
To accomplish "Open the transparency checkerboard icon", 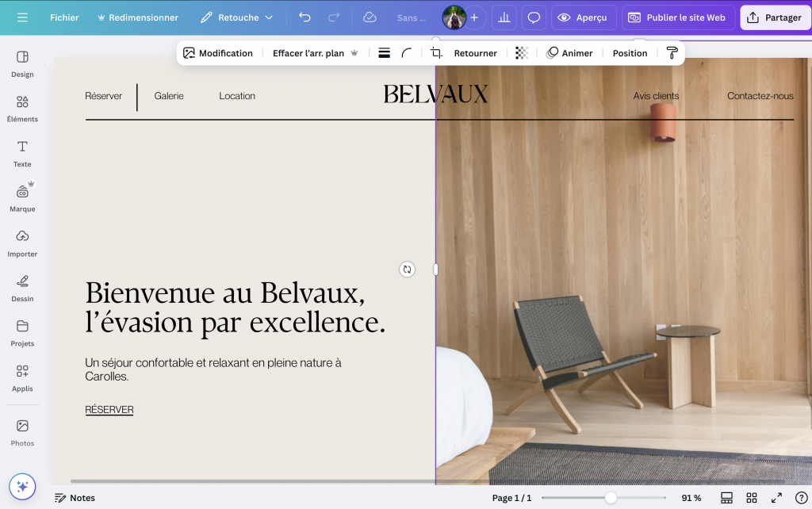I will pyautogui.click(x=522, y=52).
